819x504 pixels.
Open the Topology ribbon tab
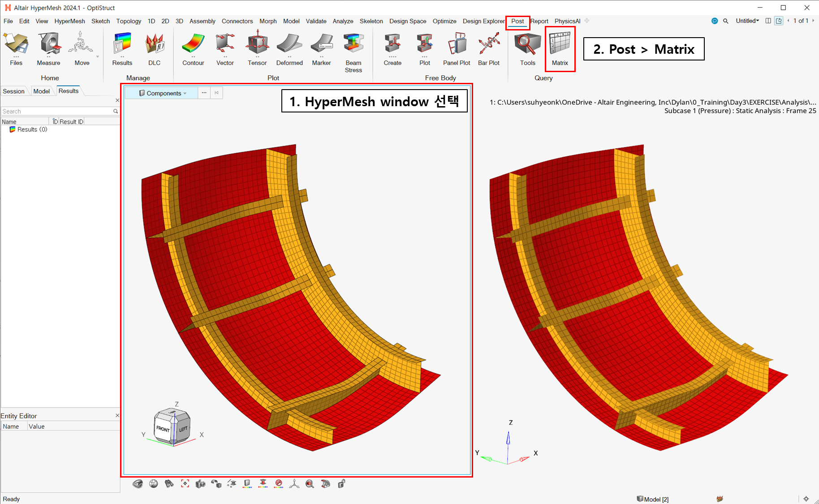129,21
